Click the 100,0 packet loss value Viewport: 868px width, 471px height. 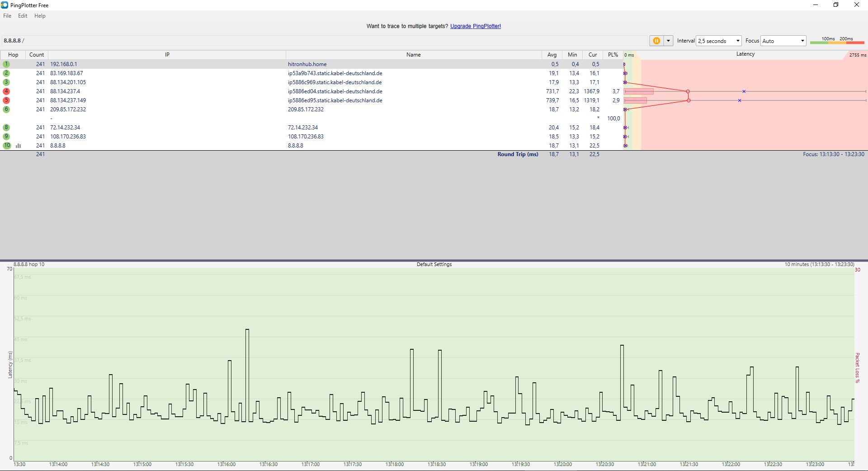[613, 119]
